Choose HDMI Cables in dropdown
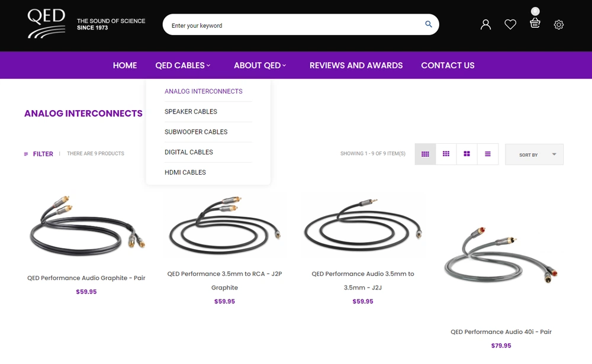592x364 pixels. [185, 173]
